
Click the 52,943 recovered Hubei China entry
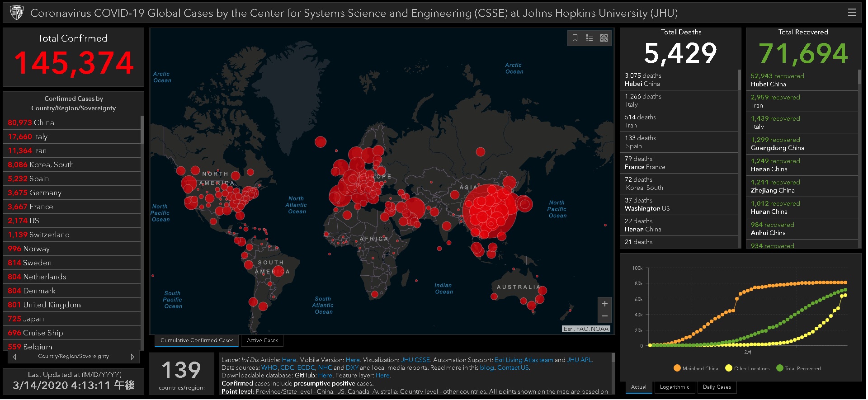[x=802, y=80]
